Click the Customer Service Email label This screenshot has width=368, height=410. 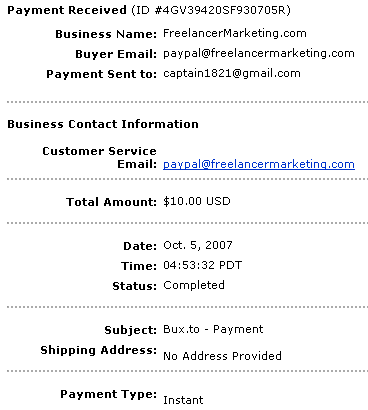point(99,158)
